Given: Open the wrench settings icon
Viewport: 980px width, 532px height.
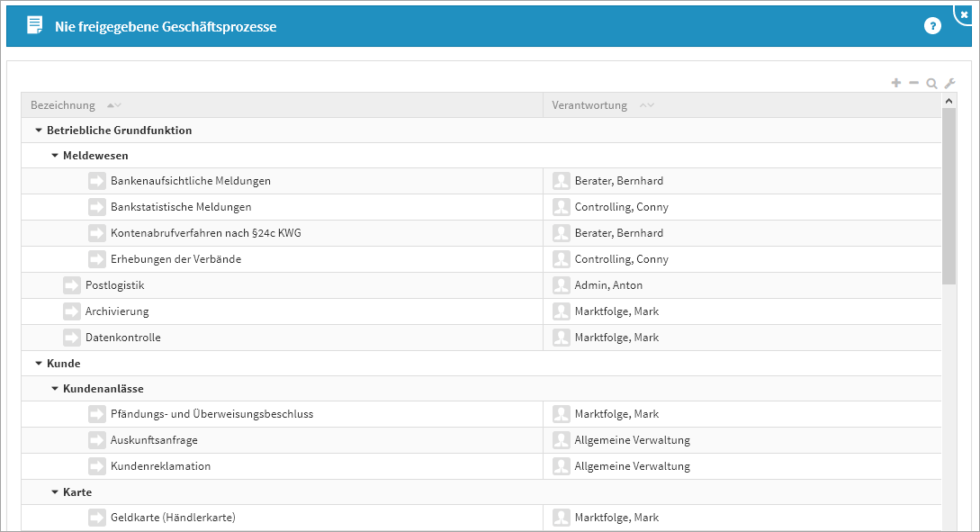Looking at the screenshot, I should [x=949, y=83].
